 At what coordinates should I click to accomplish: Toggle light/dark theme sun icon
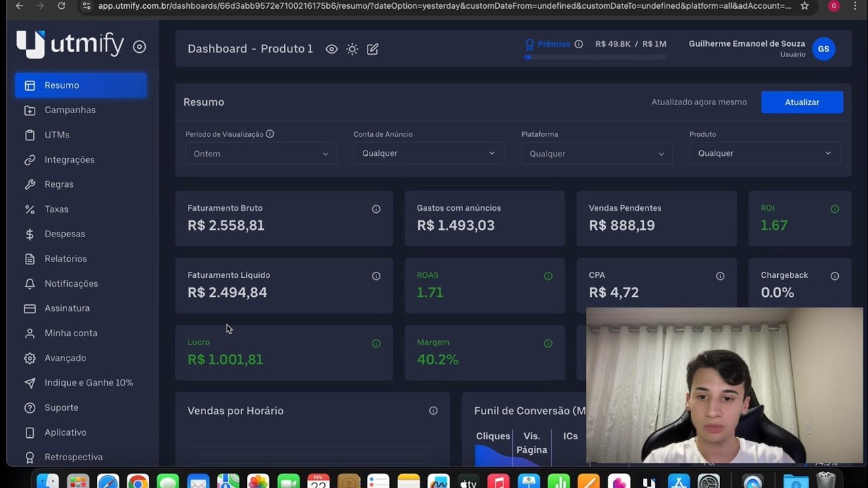coord(352,49)
